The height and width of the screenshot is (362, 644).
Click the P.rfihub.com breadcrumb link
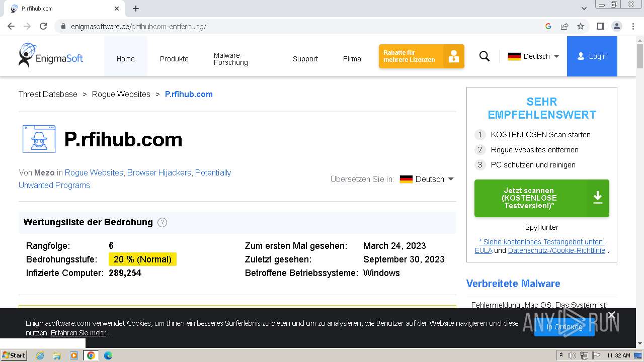[x=189, y=94]
